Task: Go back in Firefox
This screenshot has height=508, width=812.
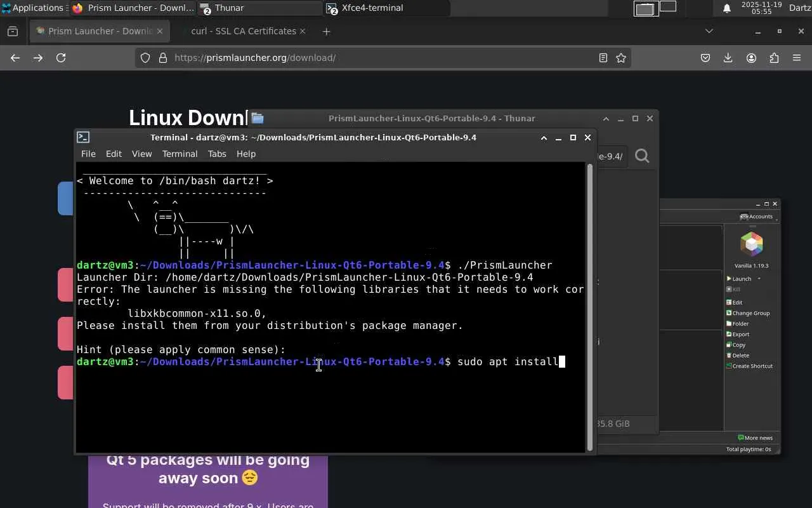Action: point(15,58)
